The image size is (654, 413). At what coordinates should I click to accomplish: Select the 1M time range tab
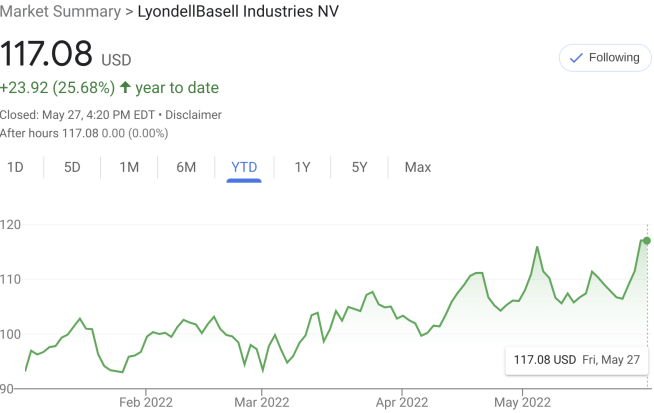point(129,167)
